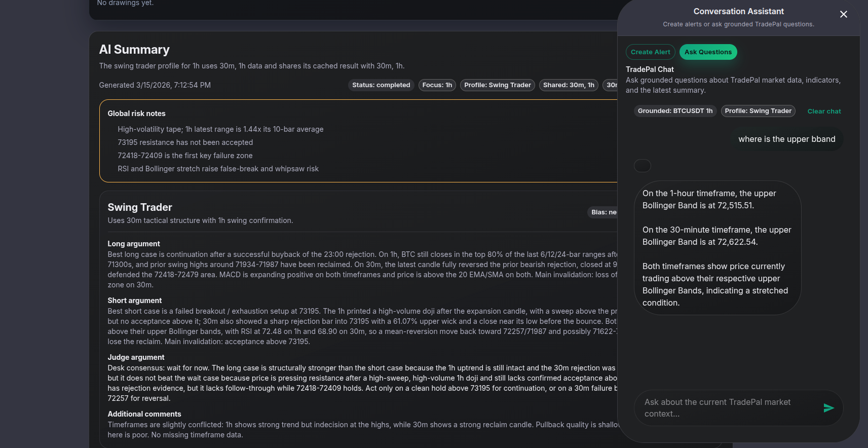The image size is (868, 448).
Task: Click the Focus: 1h badge
Action: point(437,85)
